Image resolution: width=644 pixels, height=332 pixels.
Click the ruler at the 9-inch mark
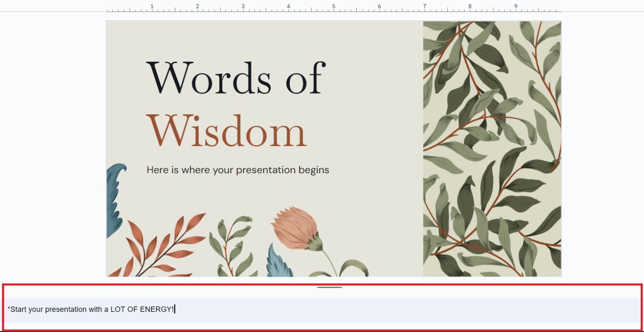pyautogui.click(x=517, y=6)
